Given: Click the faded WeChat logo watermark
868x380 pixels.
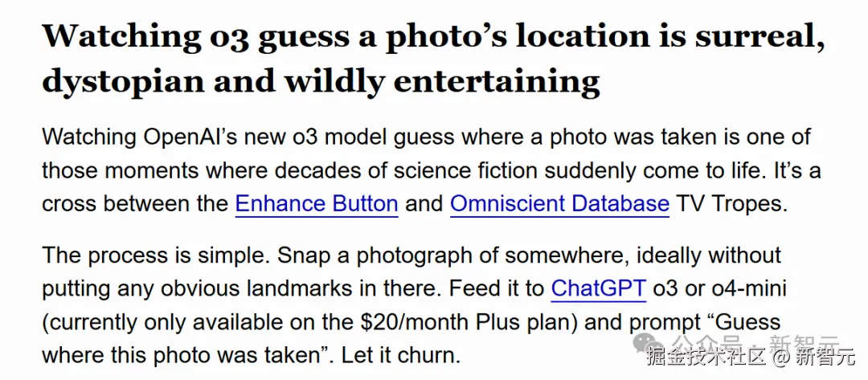Looking at the screenshot, I should (648, 342).
